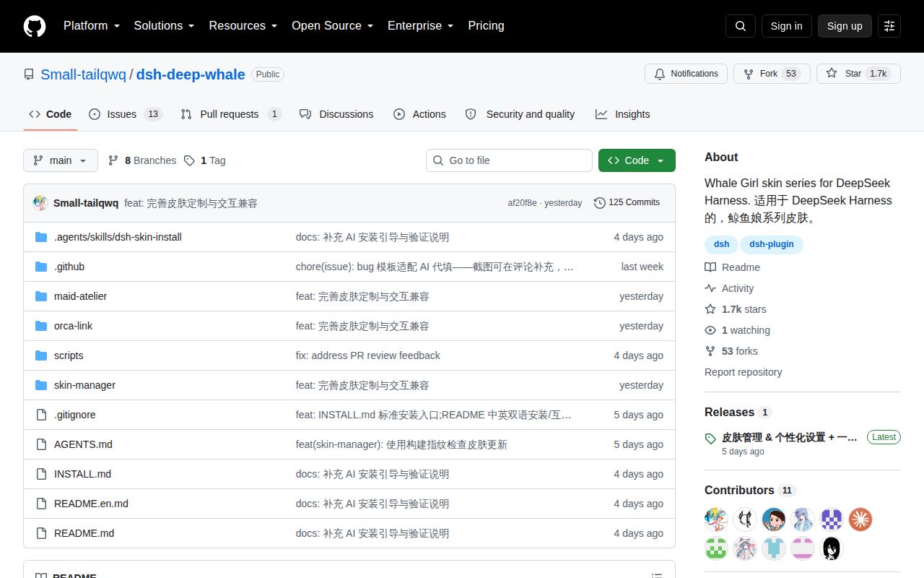This screenshot has width=924, height=578.
Task: Click the folder icon beside maid-atelier
Action: tap(41, 296)
